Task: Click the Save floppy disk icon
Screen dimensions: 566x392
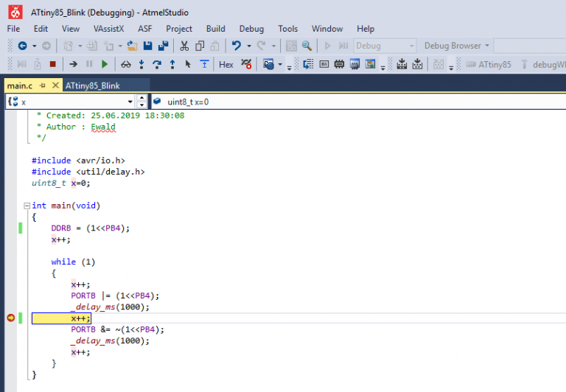Action: point(147,46)
